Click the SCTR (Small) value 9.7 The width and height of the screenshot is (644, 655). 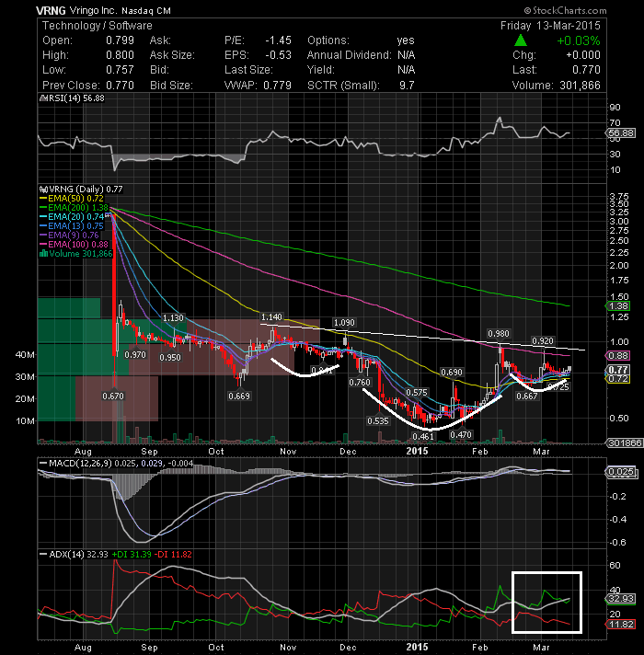click(x=407, y=86)
